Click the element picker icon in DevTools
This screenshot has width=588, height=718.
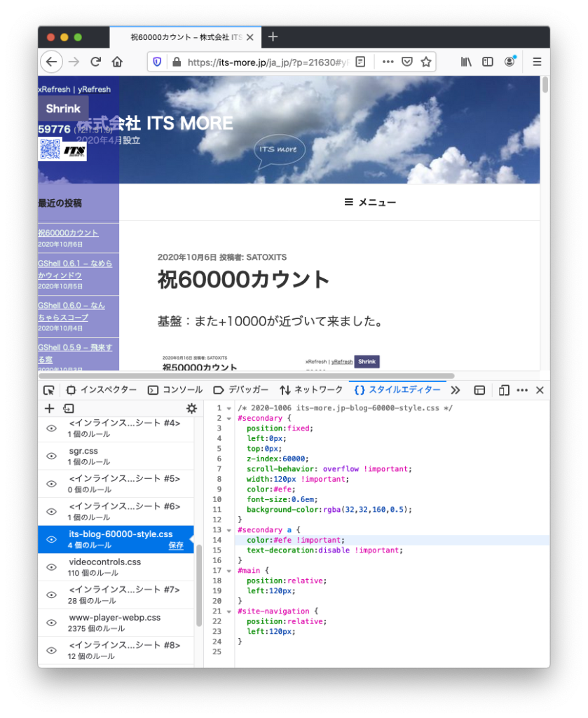click(x=48, y=391)
